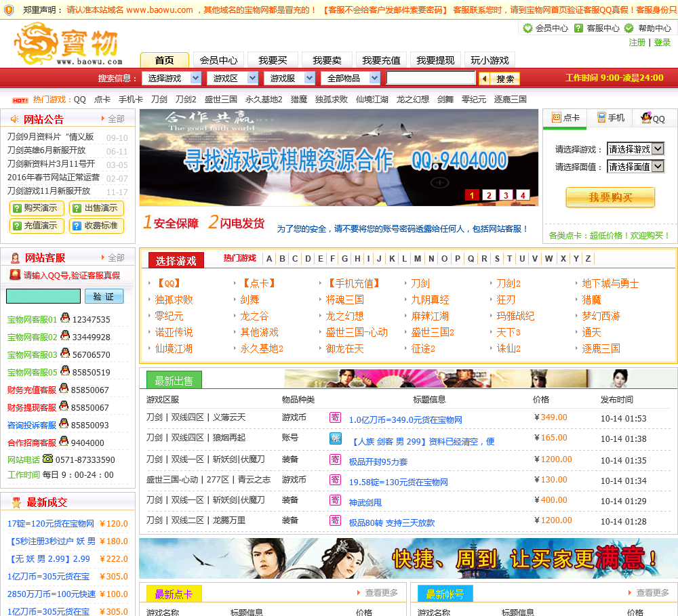678x616 pixels.
Task: Click the 寄 icon on the 19.58锭 row
Action: (x=335, y=480)
